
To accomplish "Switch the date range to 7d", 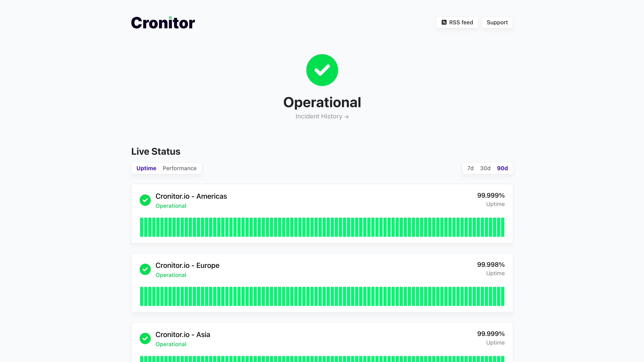I will tap(470, 168).
